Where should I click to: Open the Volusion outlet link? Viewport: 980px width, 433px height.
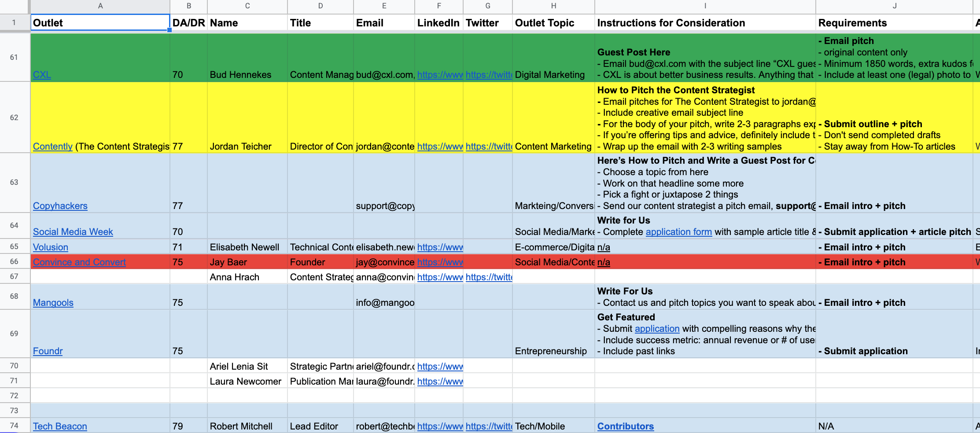pyautogui.click(x=50, y=247)
